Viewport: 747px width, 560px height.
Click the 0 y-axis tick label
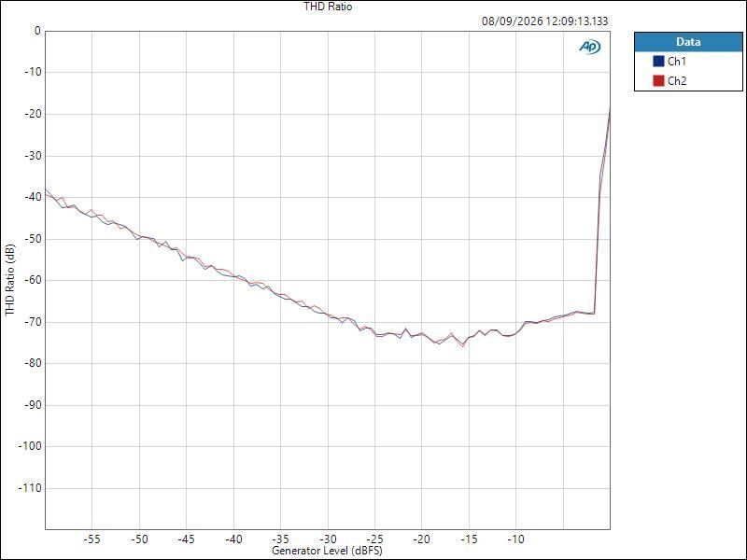37,31
